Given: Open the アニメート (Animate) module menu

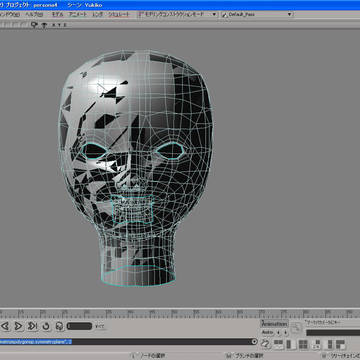Looking at the screenshot, I should coord(77,15).
